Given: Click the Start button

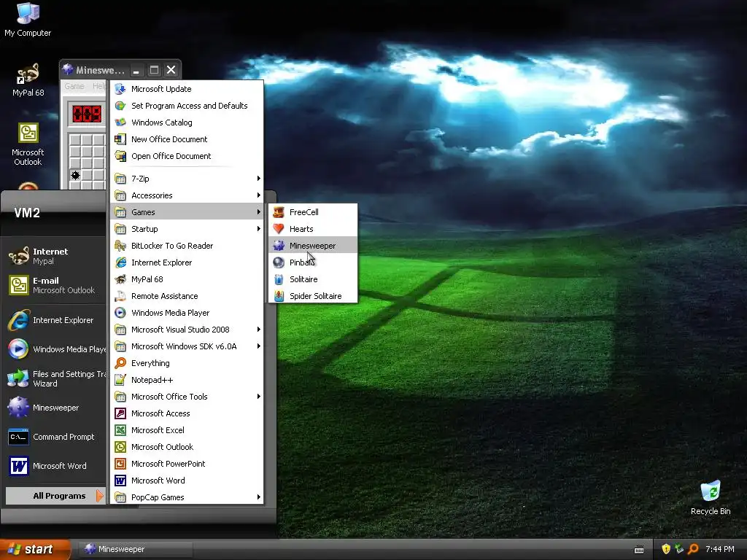Looking at the screenshot, I should coord(35,549).
